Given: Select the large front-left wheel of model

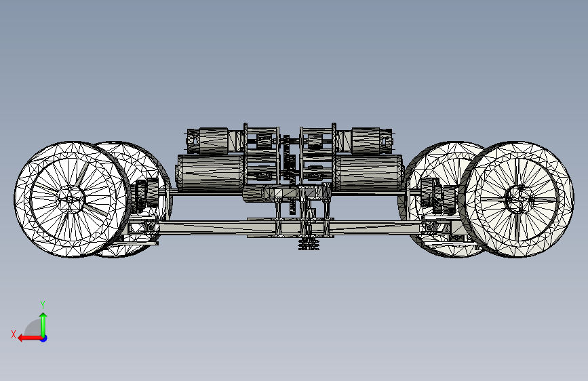Looking at the screenshot, I should coord(71,199).
